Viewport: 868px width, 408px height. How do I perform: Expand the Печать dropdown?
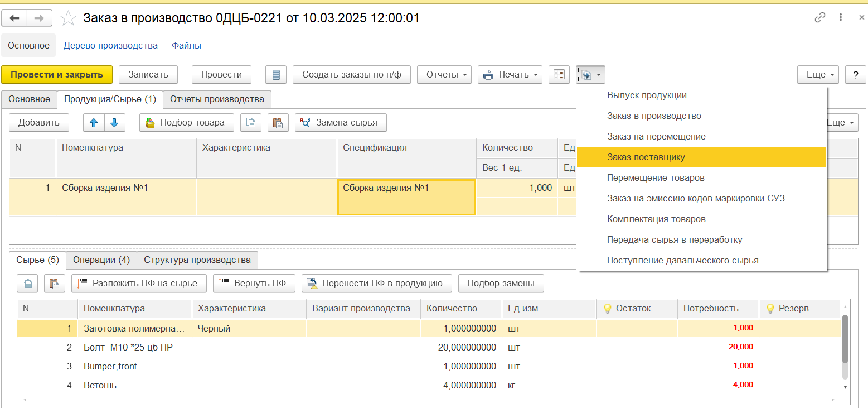(510, 75)
